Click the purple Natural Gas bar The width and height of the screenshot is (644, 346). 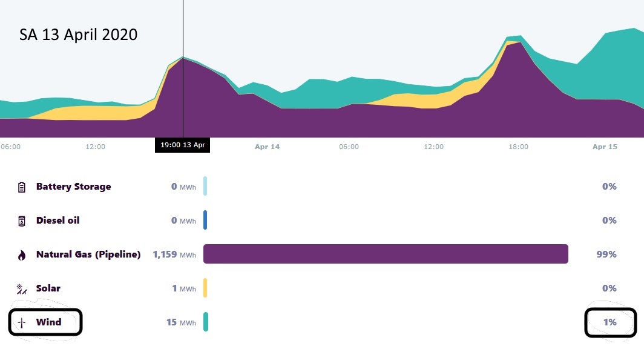(x=386, y=254)
